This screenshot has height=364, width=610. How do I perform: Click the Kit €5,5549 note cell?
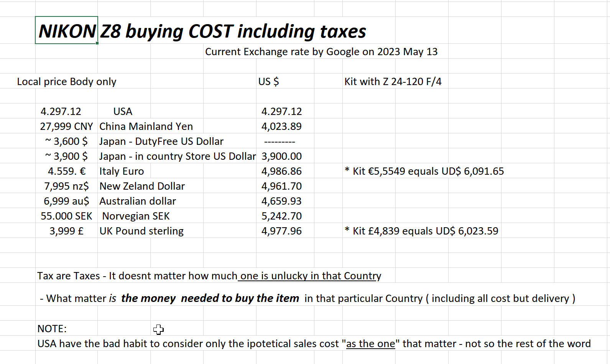point(424,171)
